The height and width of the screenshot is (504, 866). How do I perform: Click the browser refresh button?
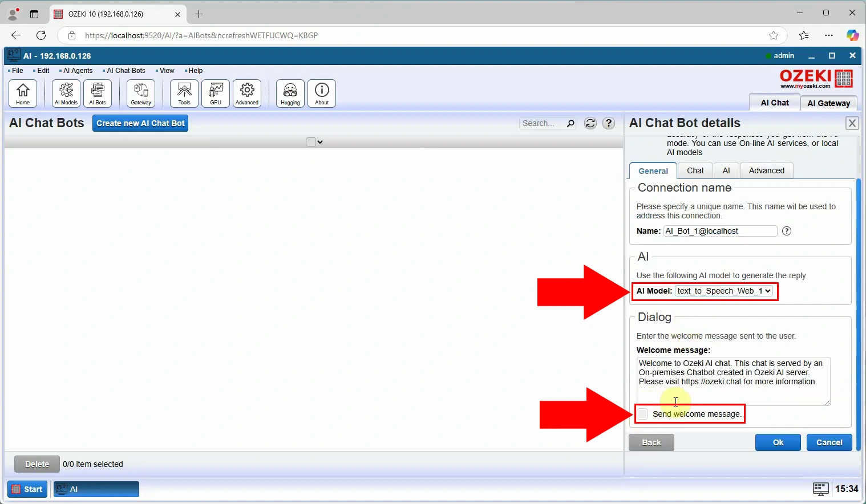point(41,35)
